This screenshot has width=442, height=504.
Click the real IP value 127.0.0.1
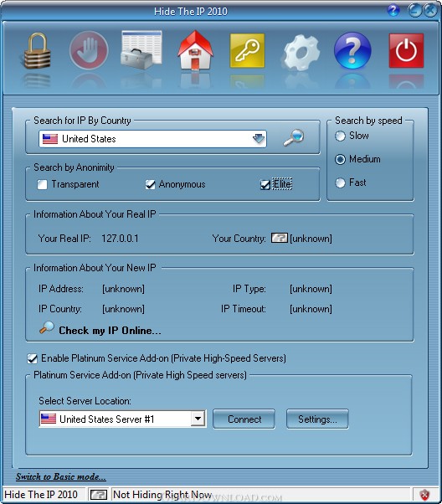pos(120,239)
